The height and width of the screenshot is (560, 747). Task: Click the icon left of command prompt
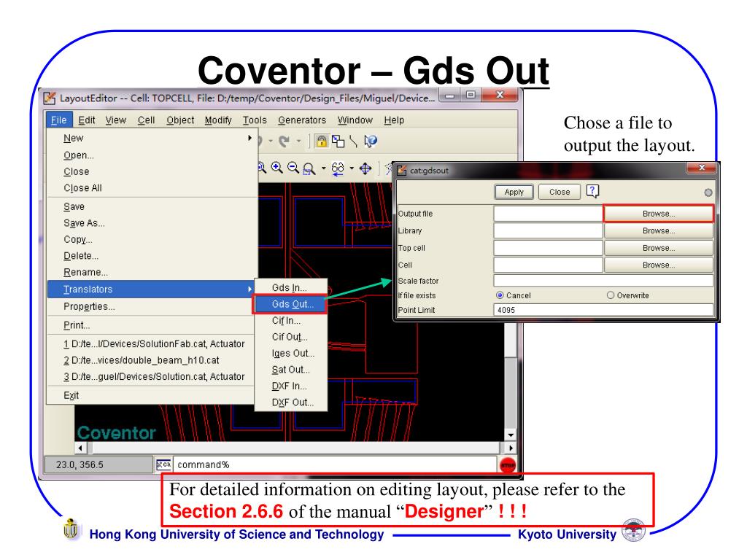coord(164,464)
